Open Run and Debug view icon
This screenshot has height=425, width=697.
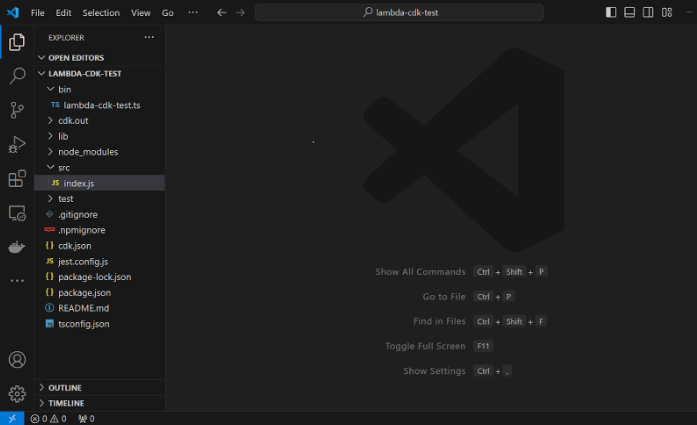pyautogui.click(x=17, y=144)
